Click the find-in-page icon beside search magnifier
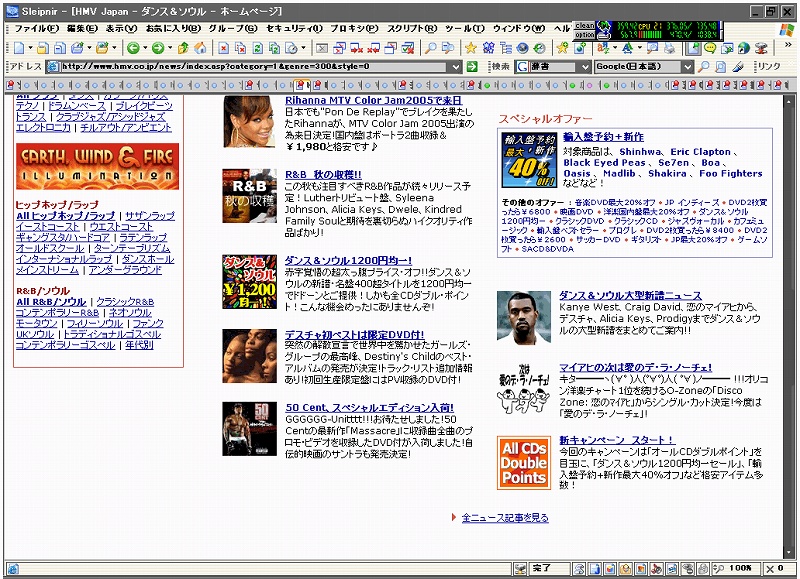This screenshot has height=579, width=800. click(720, 66)
